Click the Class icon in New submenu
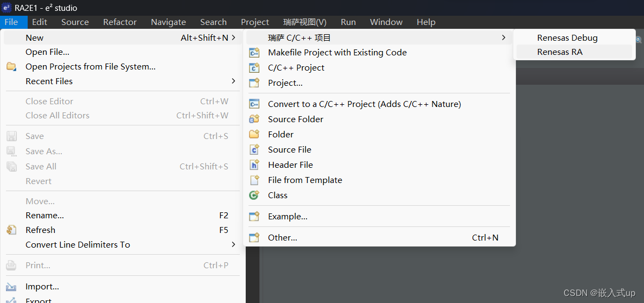The height and width of the screenshot is (303, 644). [254, 195]
